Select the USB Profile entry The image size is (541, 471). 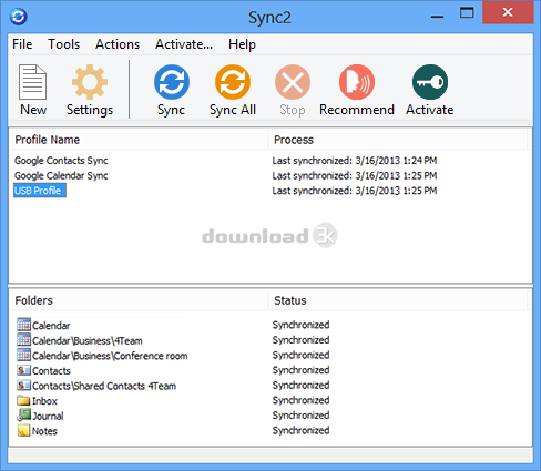point(40,190)
